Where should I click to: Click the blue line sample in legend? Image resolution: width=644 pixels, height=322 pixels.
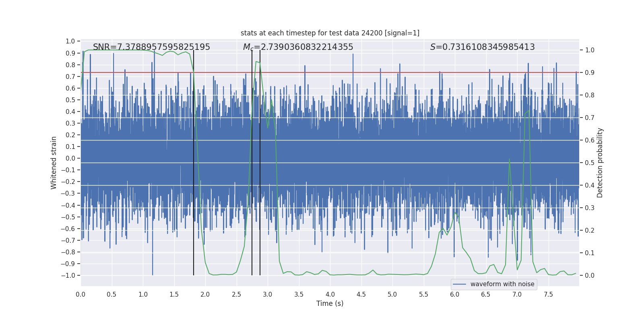coord(460,284)
